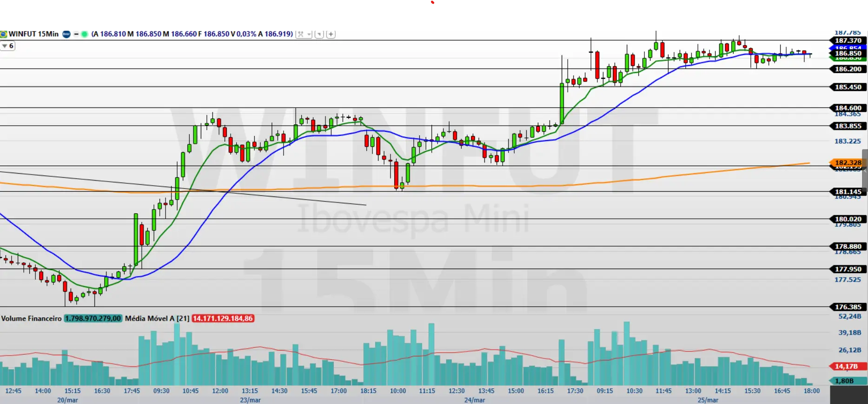Open the chart tools icon dropdown
The height and width of the screenshot is (404, 868).
click(x=304, y=34)
